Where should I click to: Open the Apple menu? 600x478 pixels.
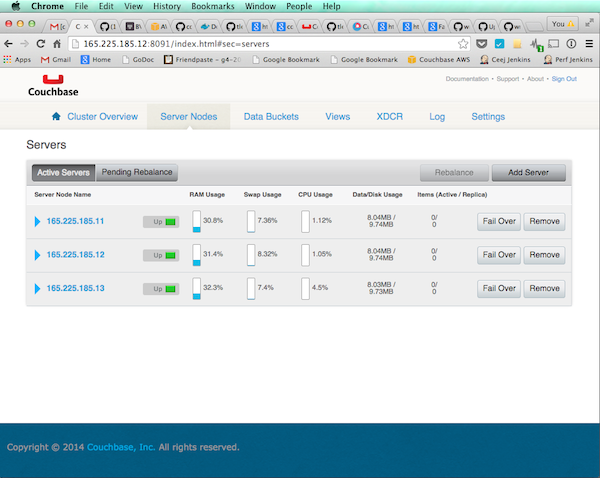coord(16,6)
